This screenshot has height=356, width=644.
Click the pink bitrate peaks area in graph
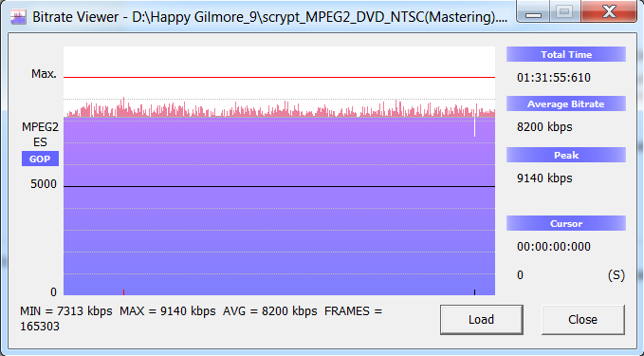point(279,110)
